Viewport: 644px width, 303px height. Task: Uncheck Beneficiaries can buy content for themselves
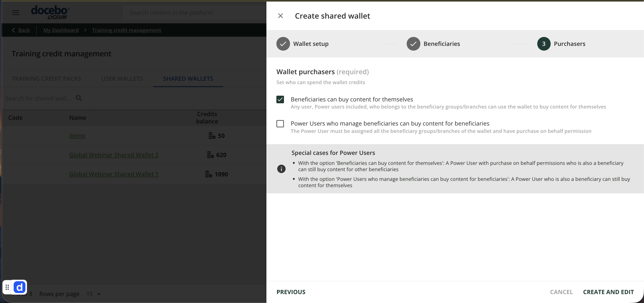point(280,100)
